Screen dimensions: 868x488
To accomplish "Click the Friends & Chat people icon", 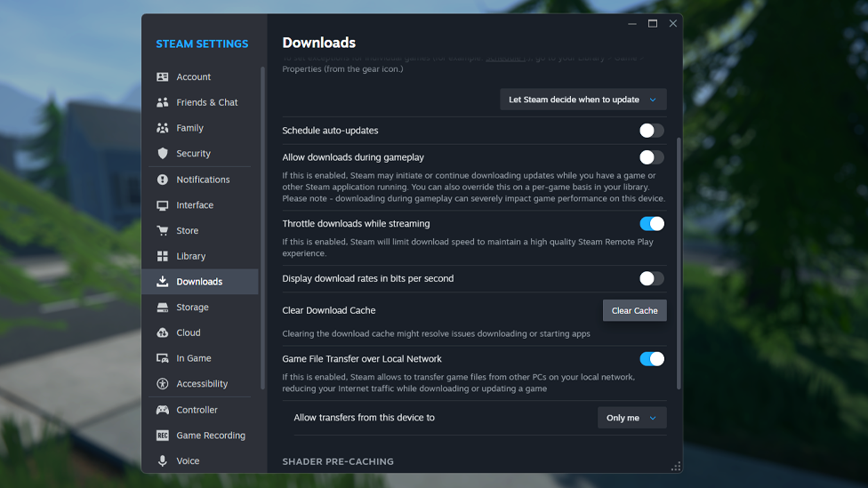I will 162,102.
